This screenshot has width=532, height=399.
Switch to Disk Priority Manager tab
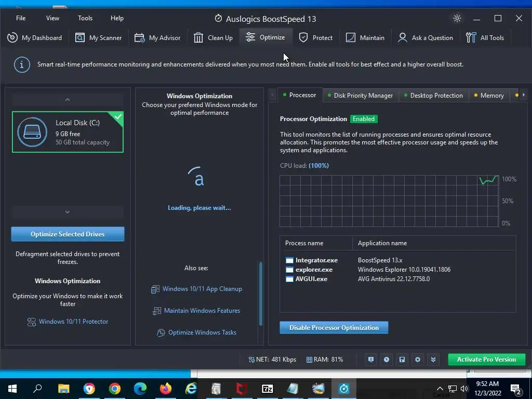[x=361, y=96]
